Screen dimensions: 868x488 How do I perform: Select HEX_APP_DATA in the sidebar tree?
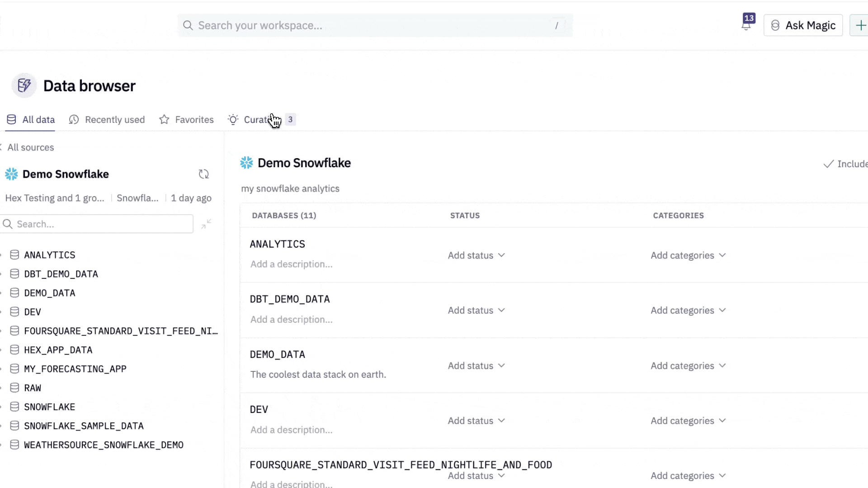58,350
